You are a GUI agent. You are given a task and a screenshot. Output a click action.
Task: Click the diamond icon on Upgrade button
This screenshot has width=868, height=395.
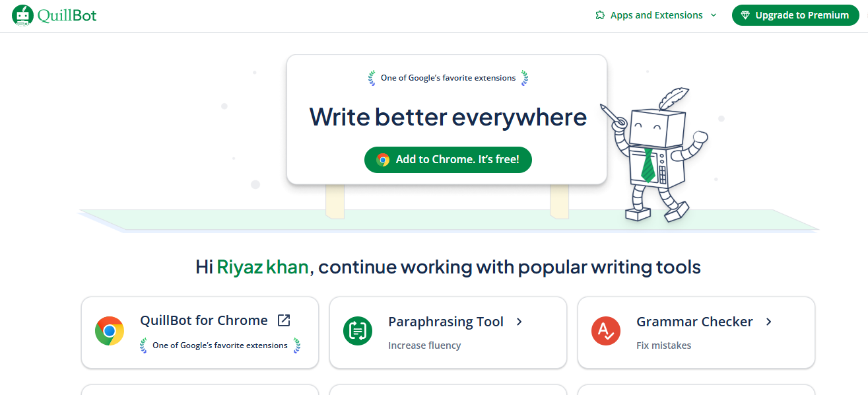pyautogui.click(x=745, y=15)
